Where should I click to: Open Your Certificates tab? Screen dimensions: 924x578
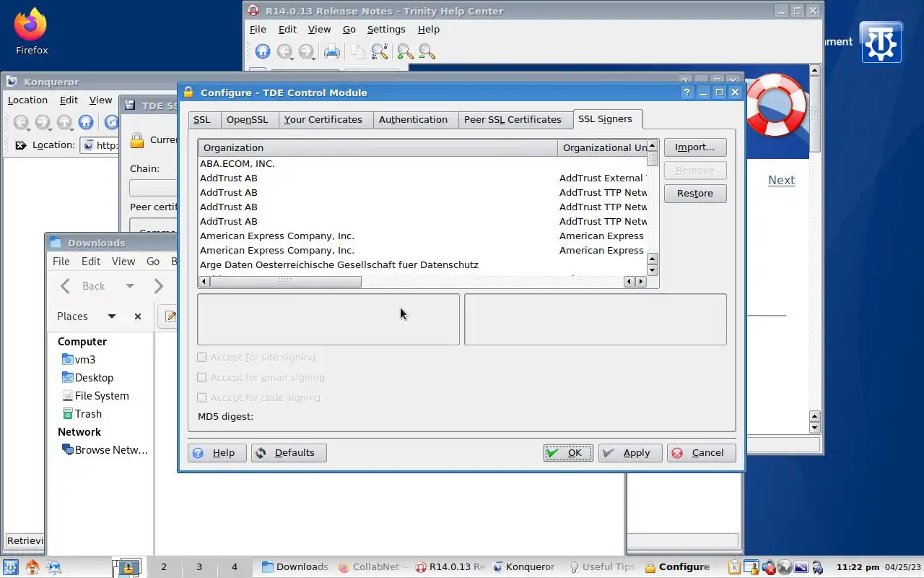(x=323, y=120)
